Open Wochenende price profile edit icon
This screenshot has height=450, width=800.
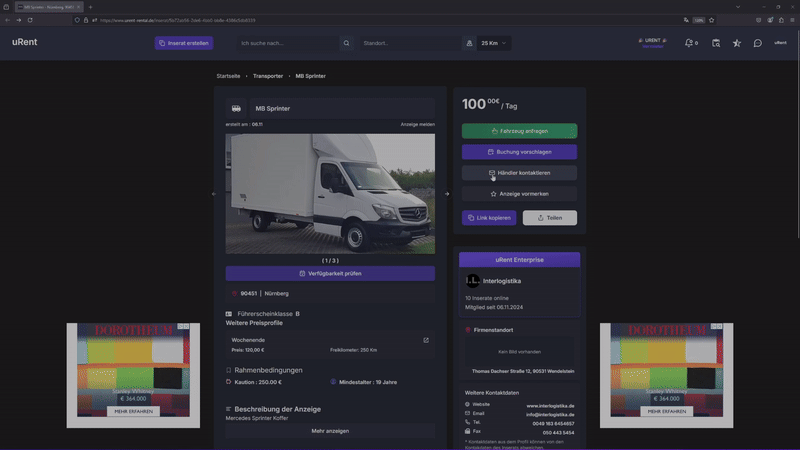point(426,340)
